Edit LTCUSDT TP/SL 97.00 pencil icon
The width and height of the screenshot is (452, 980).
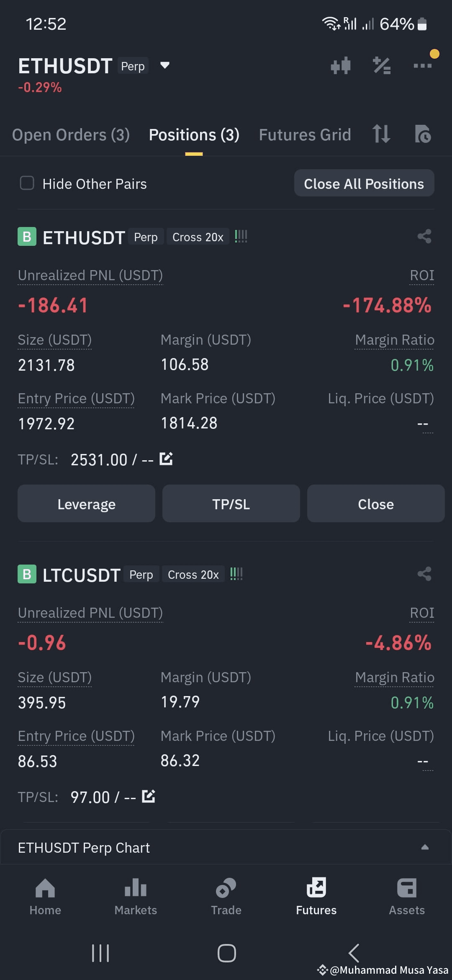pyautogui.click(x=149, y=796)
